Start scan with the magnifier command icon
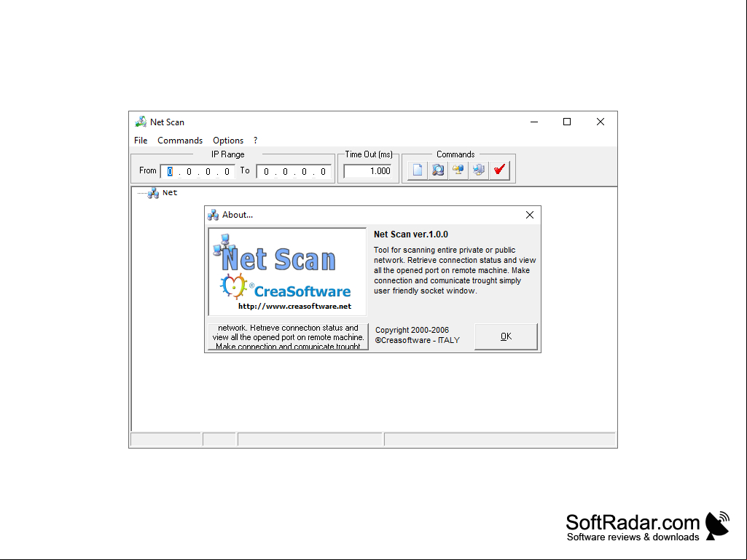The width and height of the screenshot is (747, 560). 438,170
